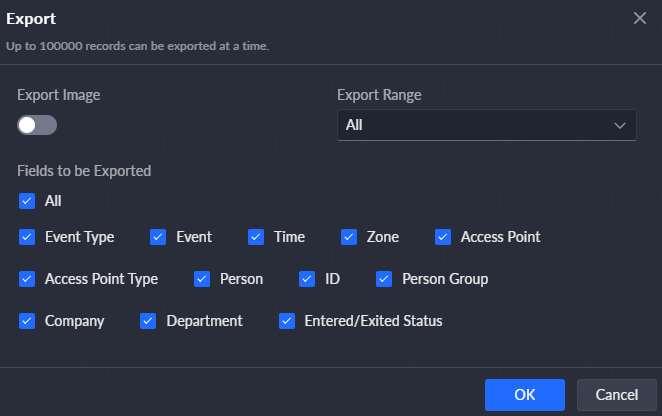The image size is (662, 416).
Task: Disable the Zone field checkbox
Action: tap(349, 237)
